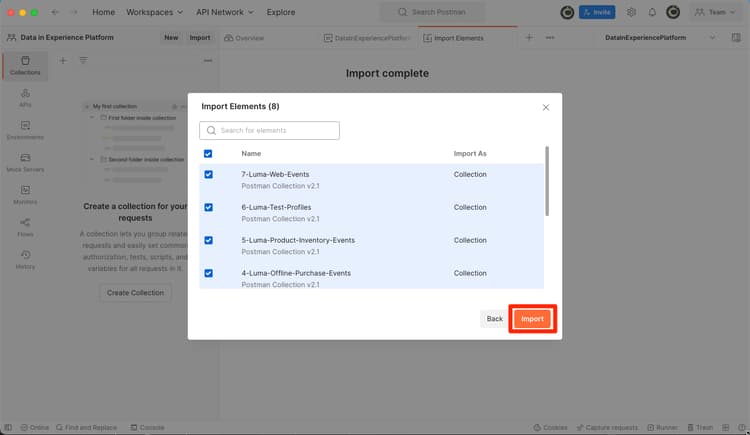Uncheck the 7-Luma-Web-Events checkbox
The image size is (750, 435).
[209, 174]
